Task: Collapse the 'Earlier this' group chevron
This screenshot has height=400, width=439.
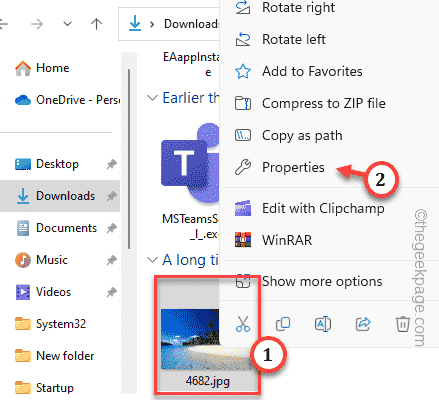Action: 152,98
